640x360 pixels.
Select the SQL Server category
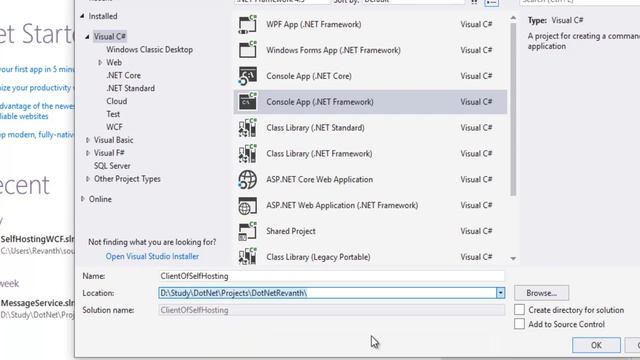tap(112, 166)
